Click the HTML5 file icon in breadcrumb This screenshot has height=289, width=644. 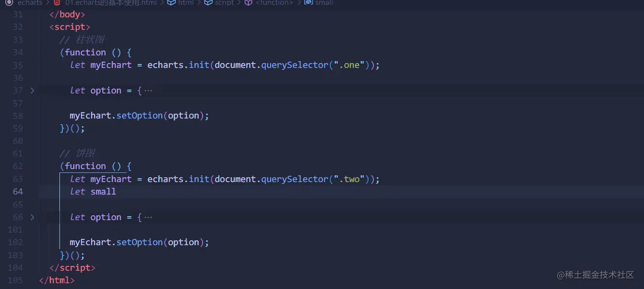click(57, 2)
